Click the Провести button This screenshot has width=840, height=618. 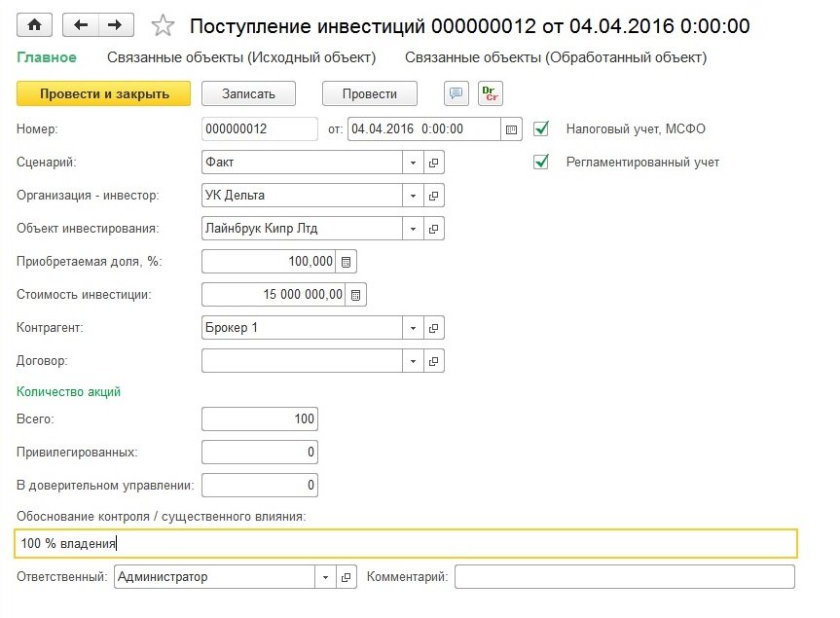(x=370, y=93)
